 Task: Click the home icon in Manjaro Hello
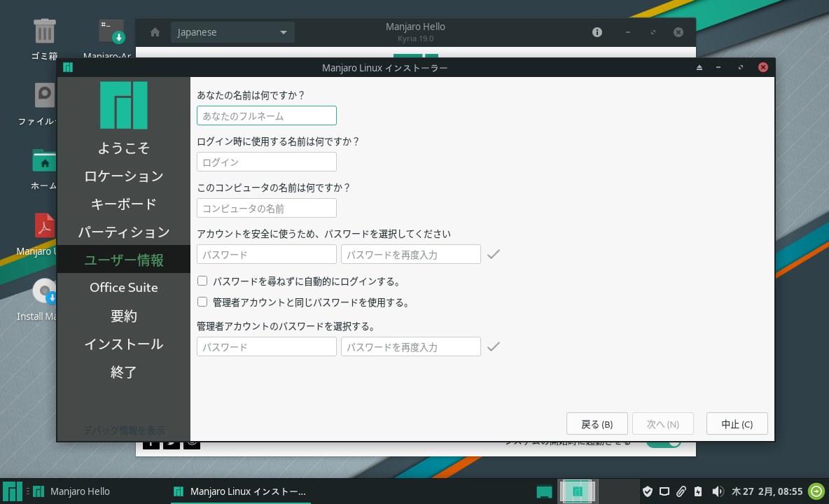tap(154, 32)
